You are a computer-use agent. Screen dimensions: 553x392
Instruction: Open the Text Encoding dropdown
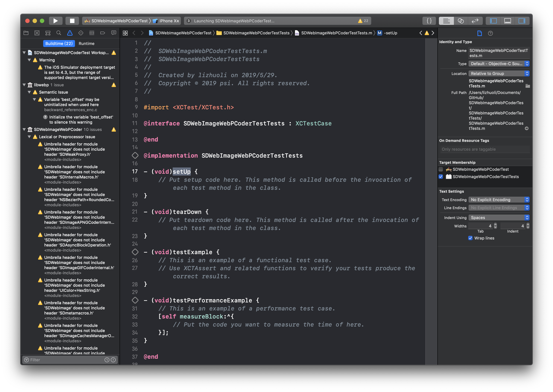click(499, 200)
